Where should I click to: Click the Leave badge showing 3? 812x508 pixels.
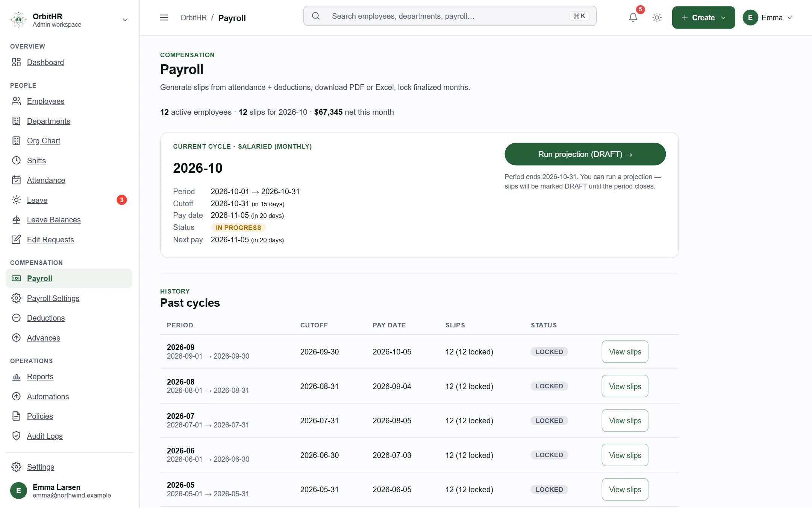point(121,200)
